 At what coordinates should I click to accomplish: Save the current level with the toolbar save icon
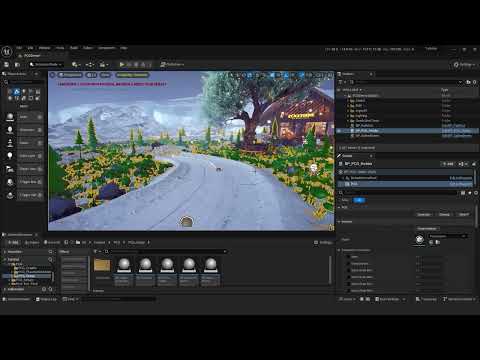6,64
